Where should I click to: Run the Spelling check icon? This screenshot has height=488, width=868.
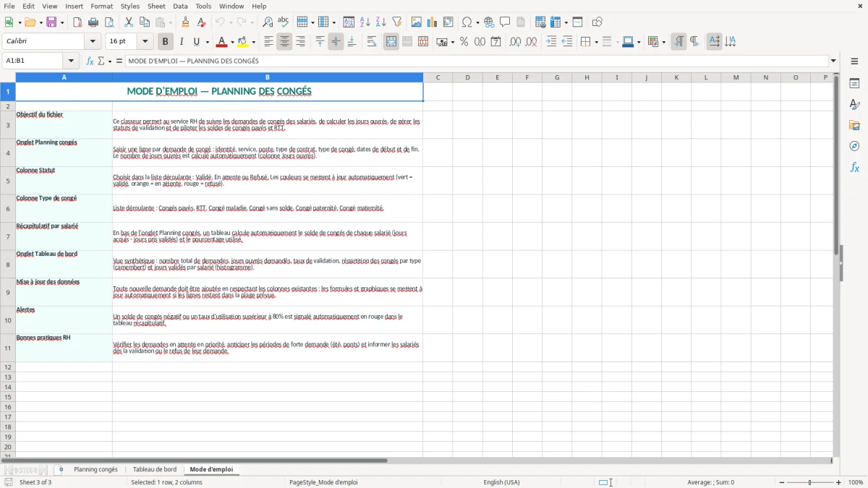coord(284,22)
